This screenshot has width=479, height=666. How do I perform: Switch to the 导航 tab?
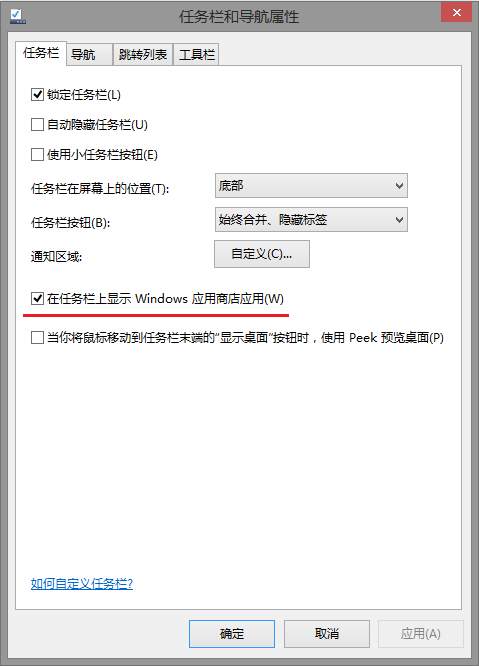(x=90, y=54)
